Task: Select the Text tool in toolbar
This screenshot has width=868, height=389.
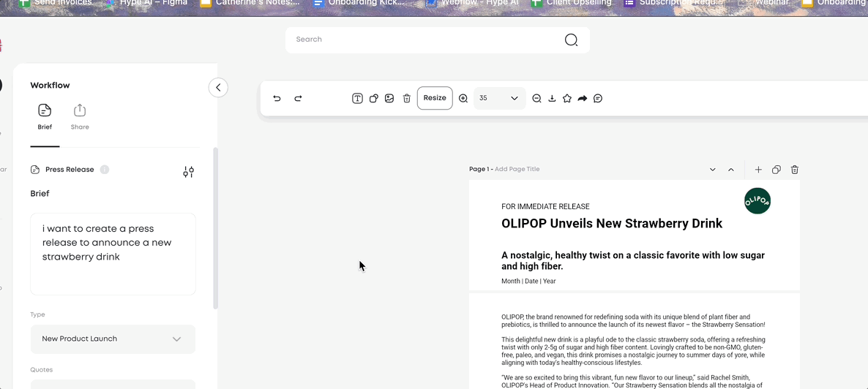Action: pos(358,99)
